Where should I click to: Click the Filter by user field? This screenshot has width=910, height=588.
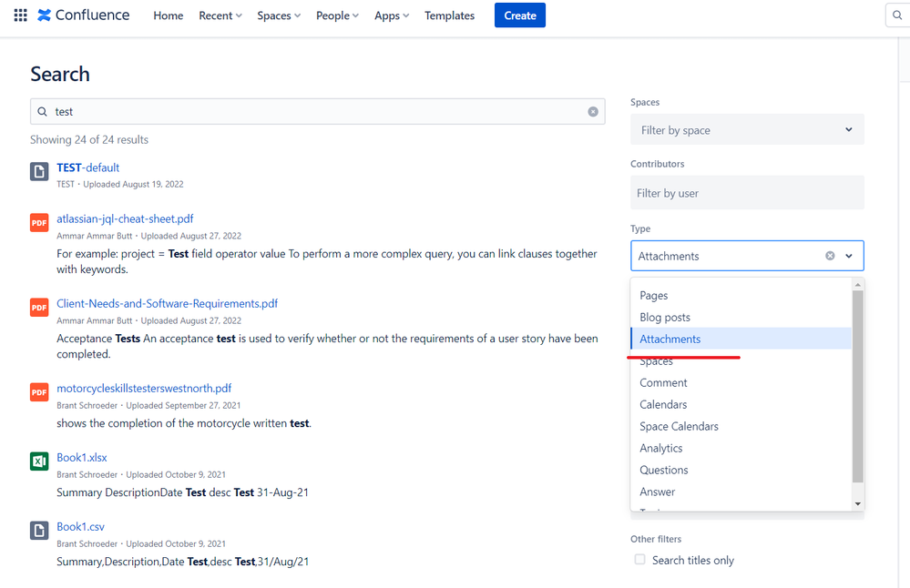point(747,193)
